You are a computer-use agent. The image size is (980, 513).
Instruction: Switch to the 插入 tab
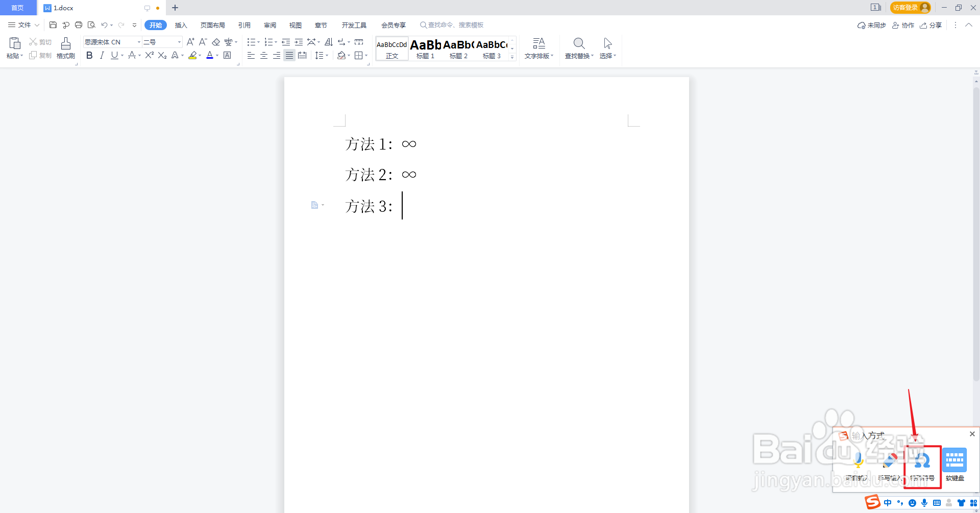click(181, 25)
